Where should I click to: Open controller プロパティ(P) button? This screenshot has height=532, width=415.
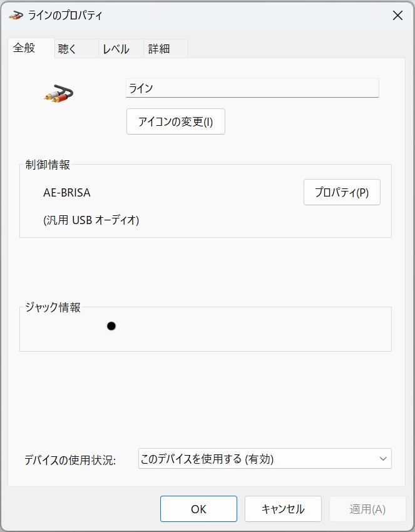(342, 192)
